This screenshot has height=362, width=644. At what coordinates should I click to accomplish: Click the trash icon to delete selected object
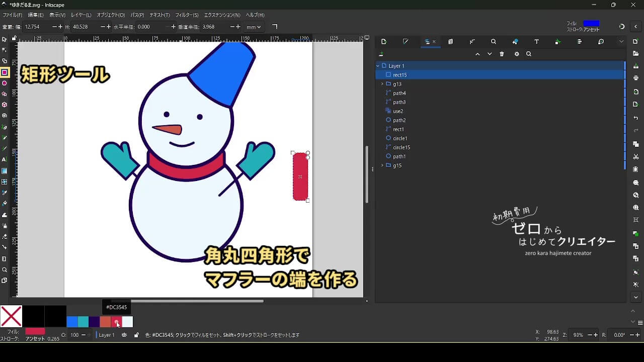tap(502, 54)
